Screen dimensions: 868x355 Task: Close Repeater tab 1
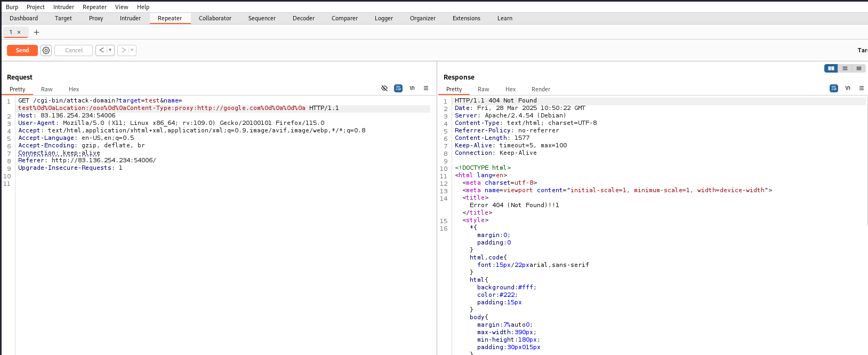click(x=19, y=33)
